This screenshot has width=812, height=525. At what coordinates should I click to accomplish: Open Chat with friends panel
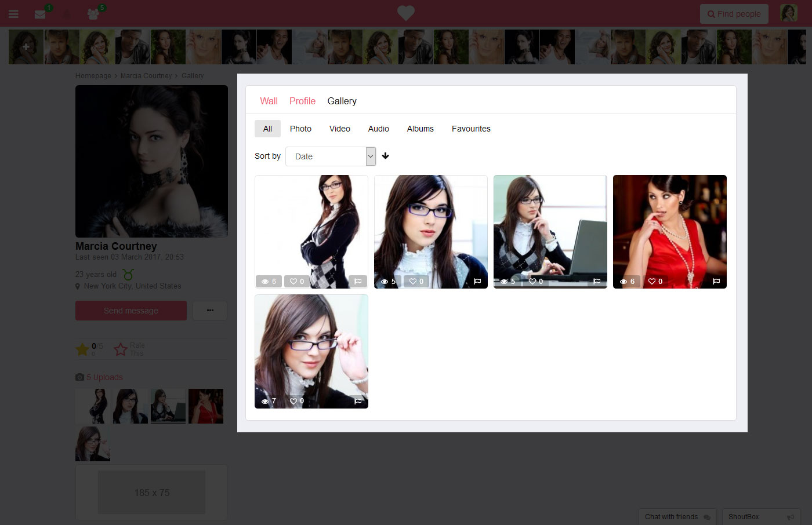point(677,517)
